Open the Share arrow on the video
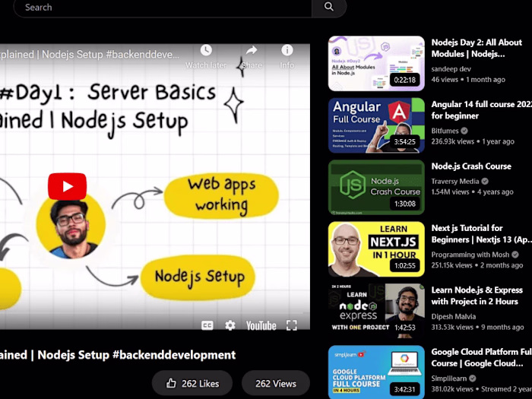Screen dimensions: 532x399 coord(252,57)
